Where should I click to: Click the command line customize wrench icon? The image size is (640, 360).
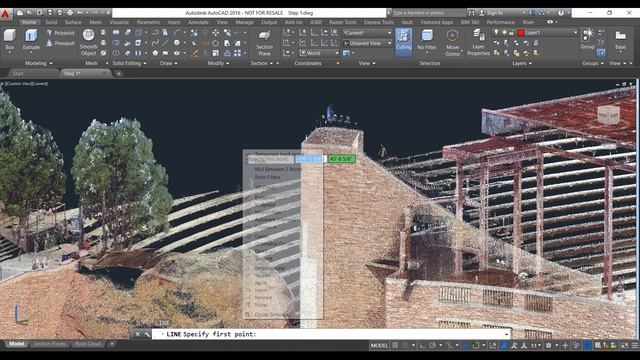coord(147,334)
